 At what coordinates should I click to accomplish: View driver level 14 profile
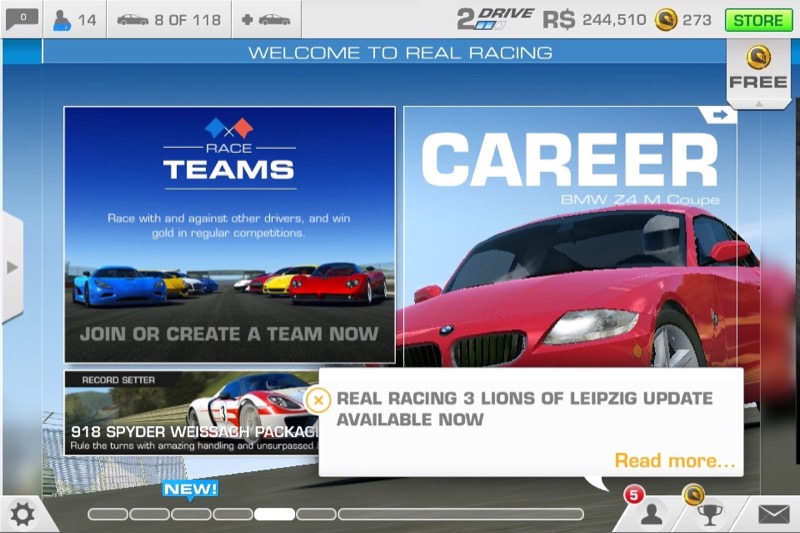pos(74,19)
